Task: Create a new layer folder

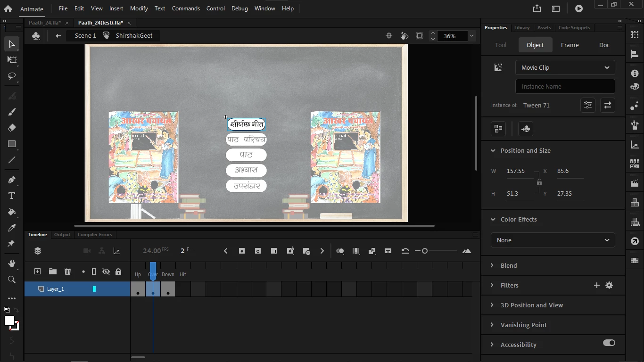Action: click(x=53, y=271)
